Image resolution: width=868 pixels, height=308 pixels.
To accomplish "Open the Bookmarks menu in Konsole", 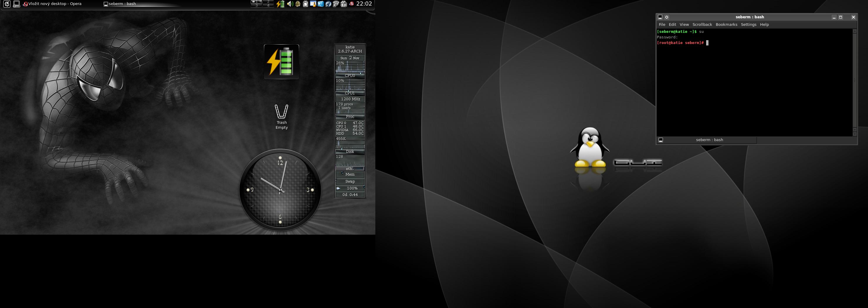I will [x=726, y=25].
